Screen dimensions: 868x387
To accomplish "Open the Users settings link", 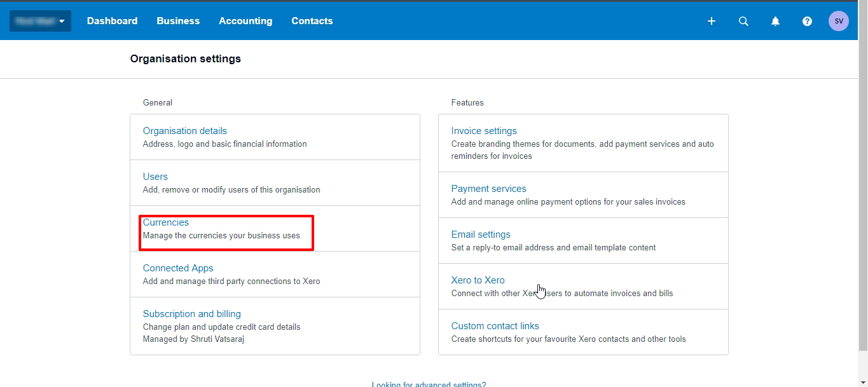I will (x=155, y=177).
